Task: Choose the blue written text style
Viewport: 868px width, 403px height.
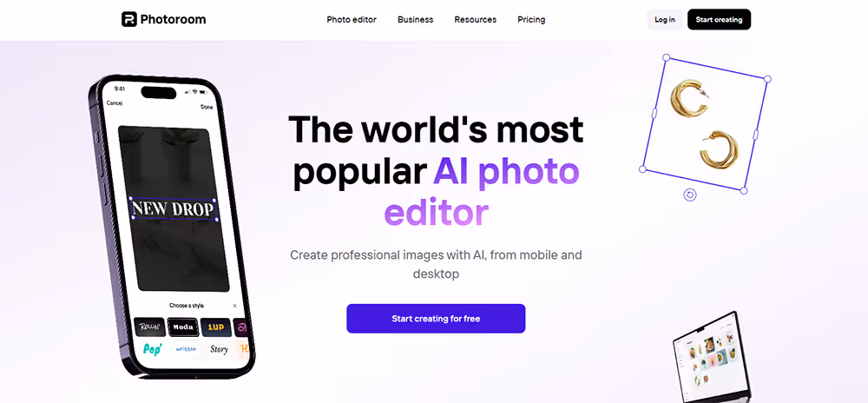Action: 186,349
